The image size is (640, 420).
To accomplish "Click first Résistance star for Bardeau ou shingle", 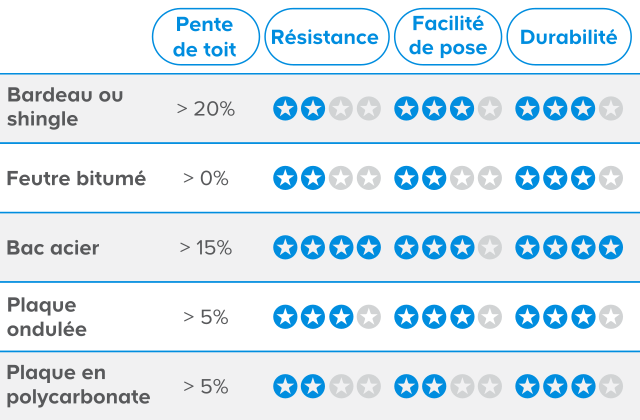I will pyautogui.click(x=285, y=108).
